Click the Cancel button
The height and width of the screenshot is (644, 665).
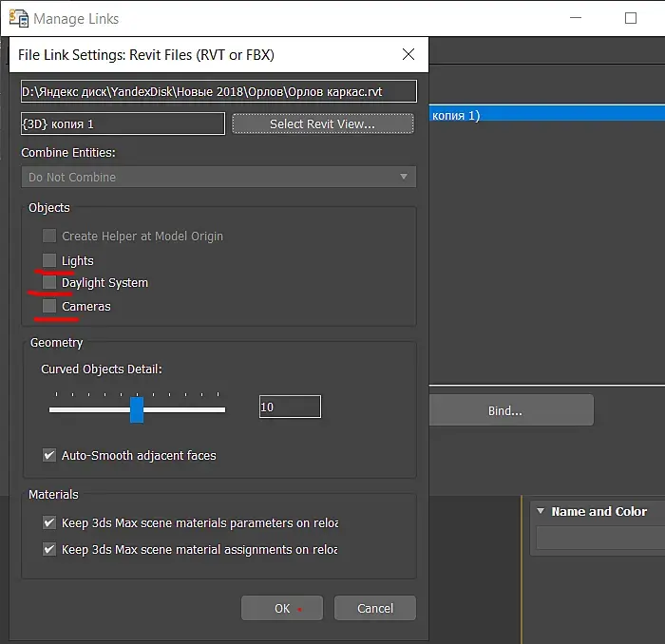pos(375,608)
